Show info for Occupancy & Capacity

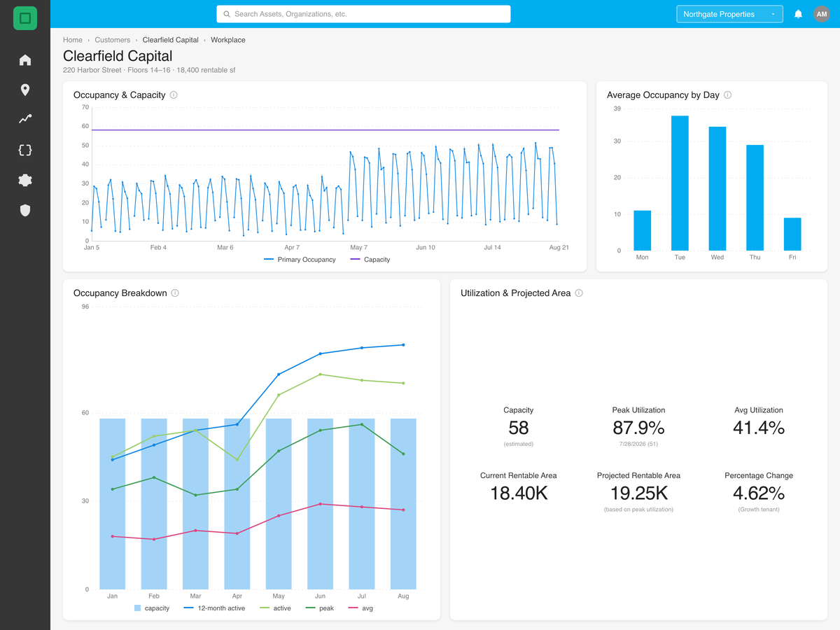tap(174, 95)
